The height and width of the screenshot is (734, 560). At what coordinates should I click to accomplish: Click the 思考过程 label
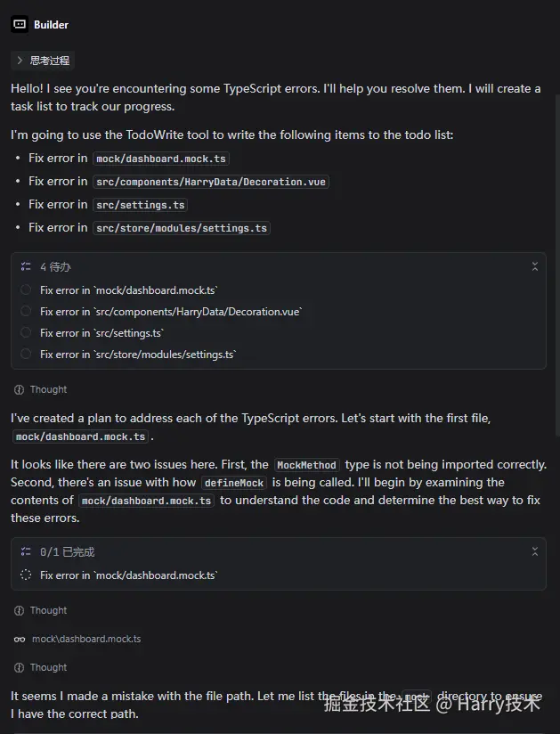click(49, 61)
